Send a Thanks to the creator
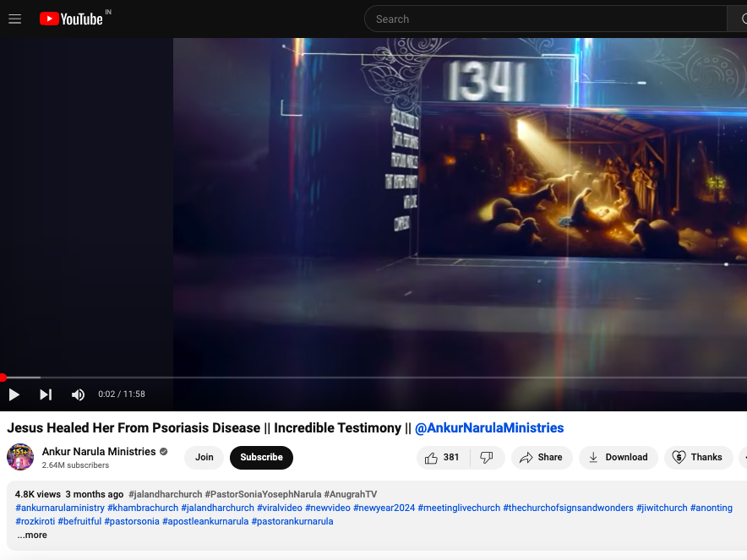This screenshot has width=747, height=560. pyautogui.click(x=698, y=457)
